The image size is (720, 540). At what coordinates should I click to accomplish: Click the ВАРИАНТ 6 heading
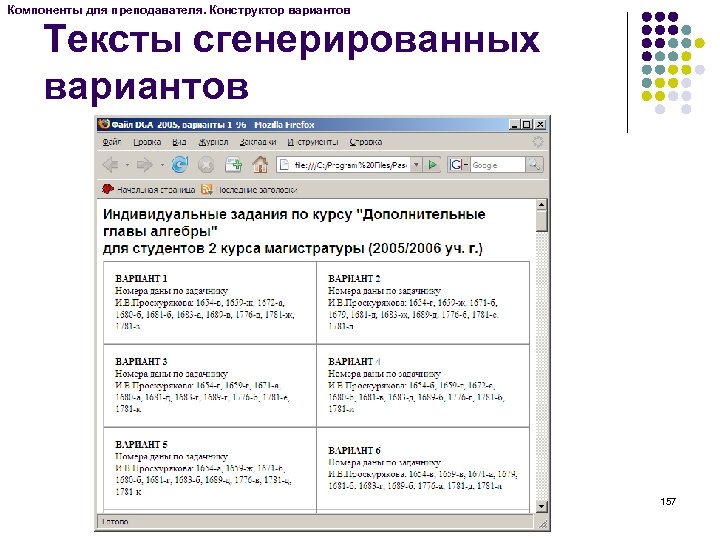coord(354,450)
